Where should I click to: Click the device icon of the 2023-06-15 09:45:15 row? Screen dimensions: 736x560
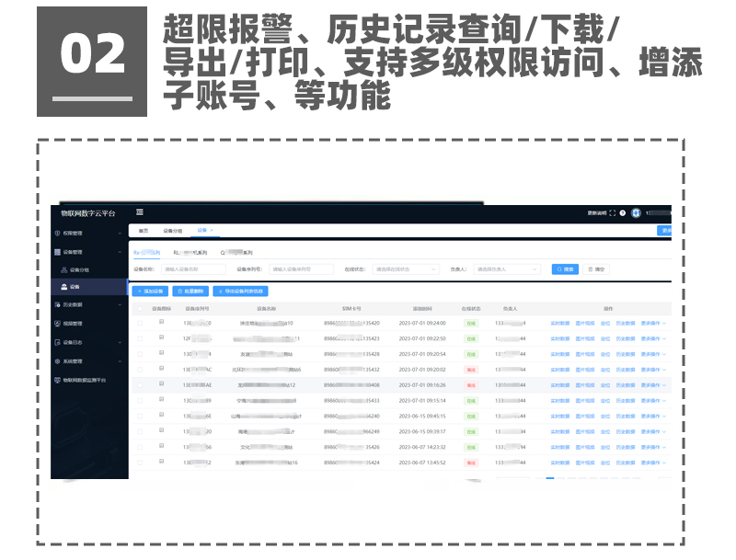click(x=161, y=415)
